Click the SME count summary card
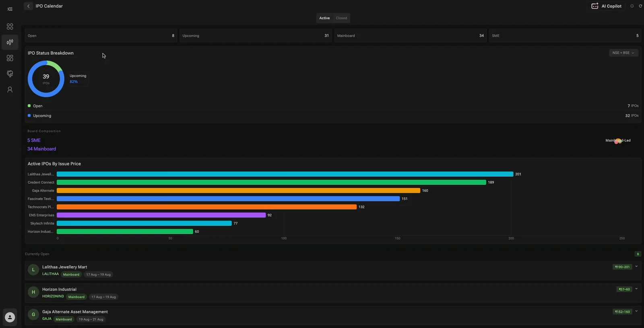This screenshot has width=644, height=328. (565, 36)
